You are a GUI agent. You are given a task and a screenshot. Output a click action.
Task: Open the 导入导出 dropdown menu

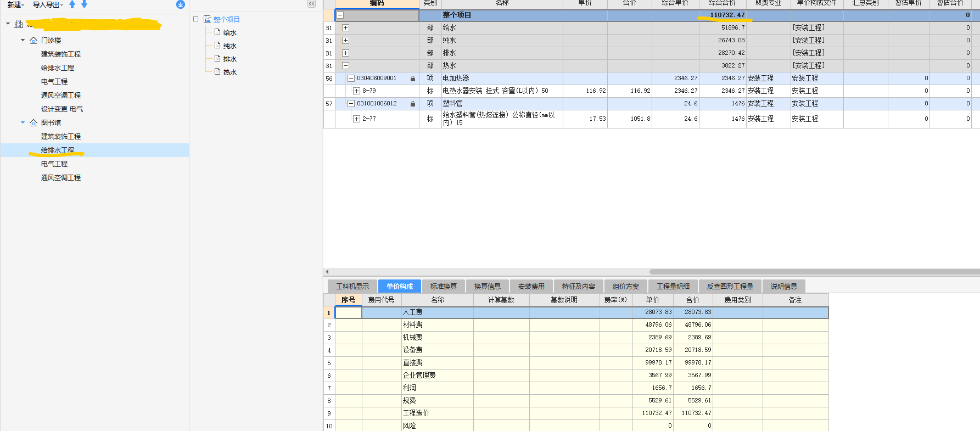click(x=48, y=4)
